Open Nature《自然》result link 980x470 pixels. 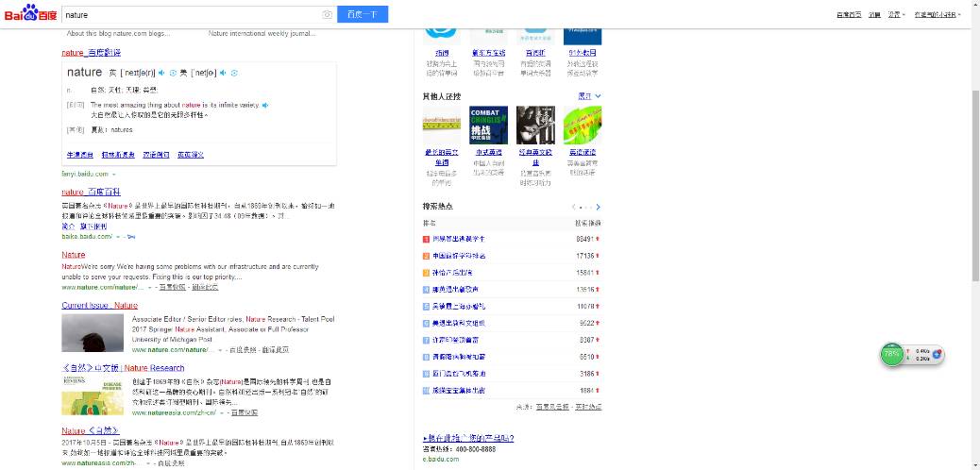click(91, 430)
